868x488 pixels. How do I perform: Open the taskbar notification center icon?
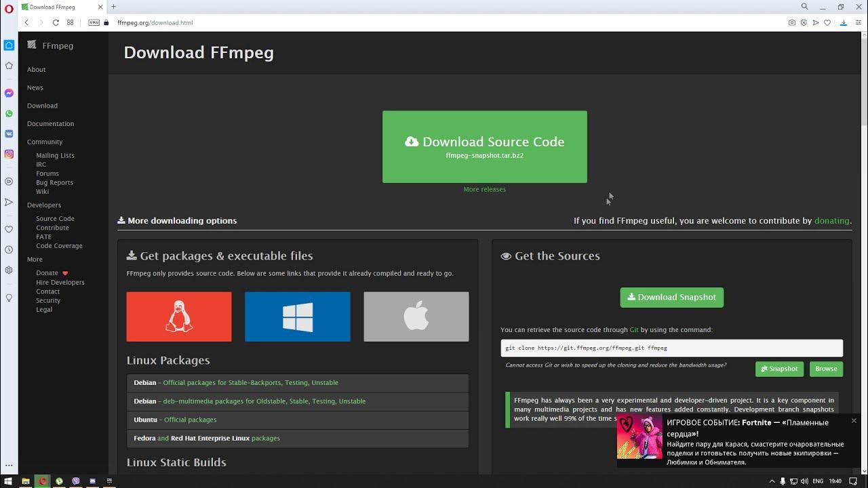(853, 481)
